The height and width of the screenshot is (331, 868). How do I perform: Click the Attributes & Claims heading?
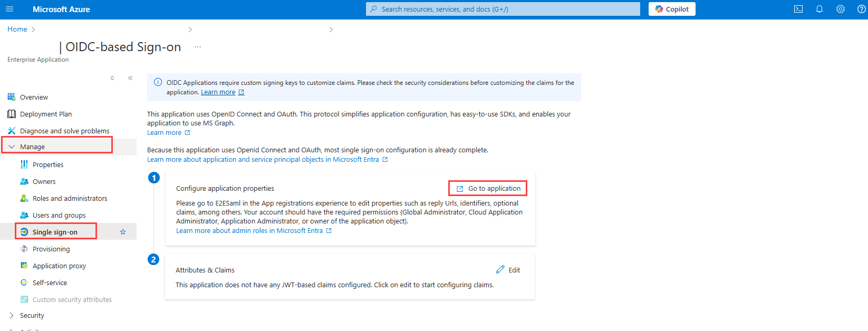coord(205,270)
